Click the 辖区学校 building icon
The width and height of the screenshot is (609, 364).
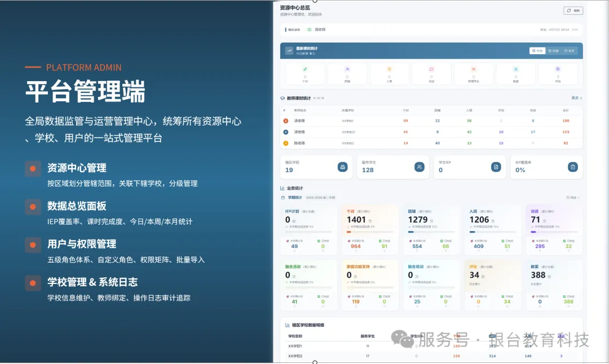point(343,167)
